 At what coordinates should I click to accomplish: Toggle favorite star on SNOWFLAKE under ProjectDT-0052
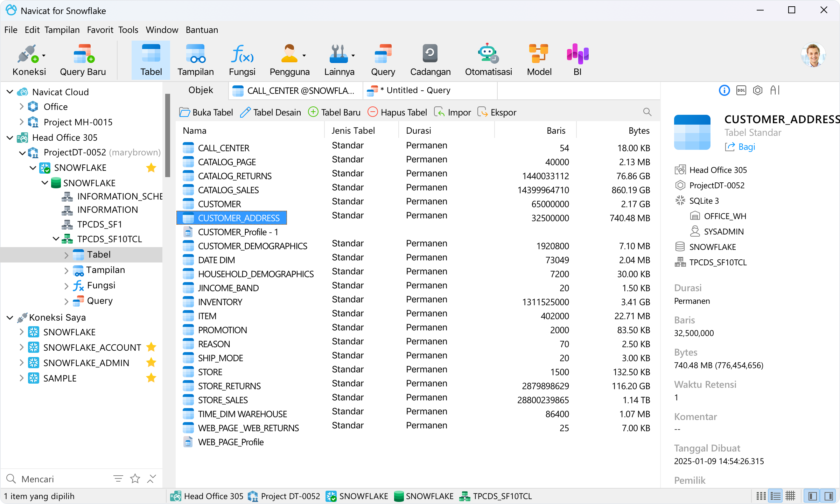pyautogui.click(x=151, y=168)
